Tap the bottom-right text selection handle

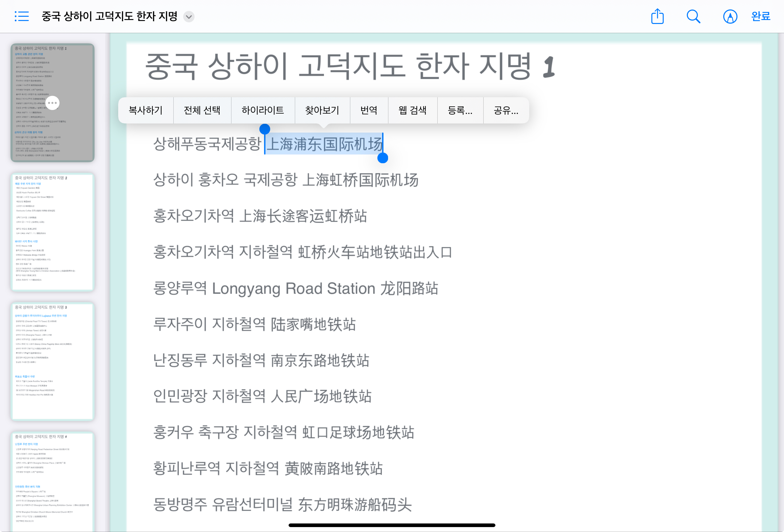382,158
